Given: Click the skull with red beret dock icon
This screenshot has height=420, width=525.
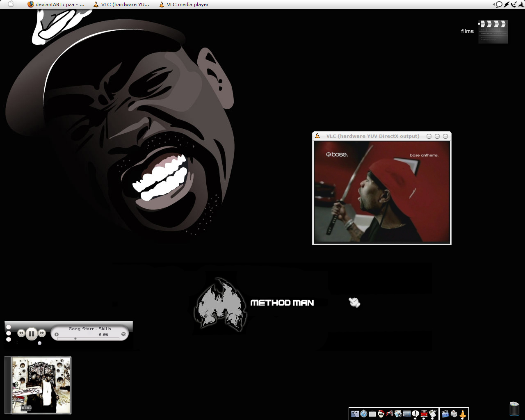Looking at the screenshot, I should pyautogui.click(x=381, y=414).
